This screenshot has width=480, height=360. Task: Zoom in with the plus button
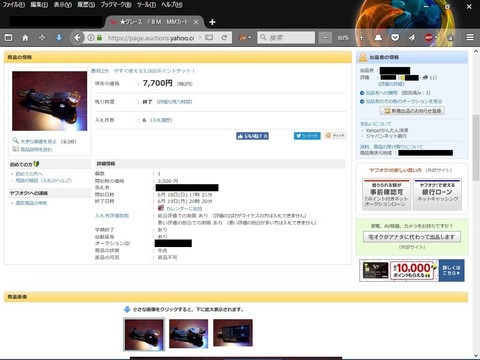click(361, 38)
